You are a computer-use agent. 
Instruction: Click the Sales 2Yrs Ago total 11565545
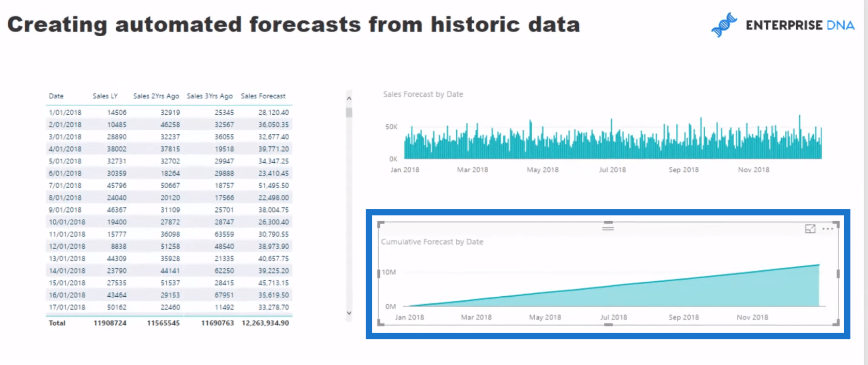click(x=164, y=323)
